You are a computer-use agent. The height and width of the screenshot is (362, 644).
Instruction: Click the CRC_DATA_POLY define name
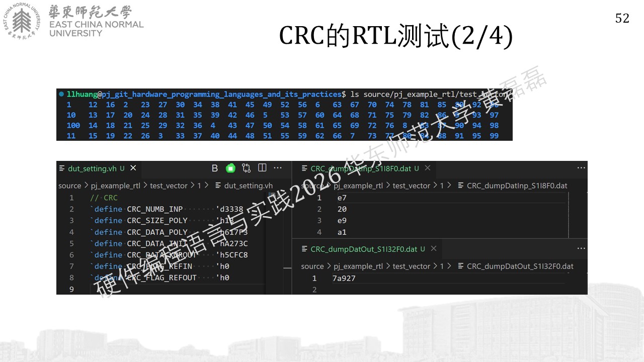click(x=157, y=232)
